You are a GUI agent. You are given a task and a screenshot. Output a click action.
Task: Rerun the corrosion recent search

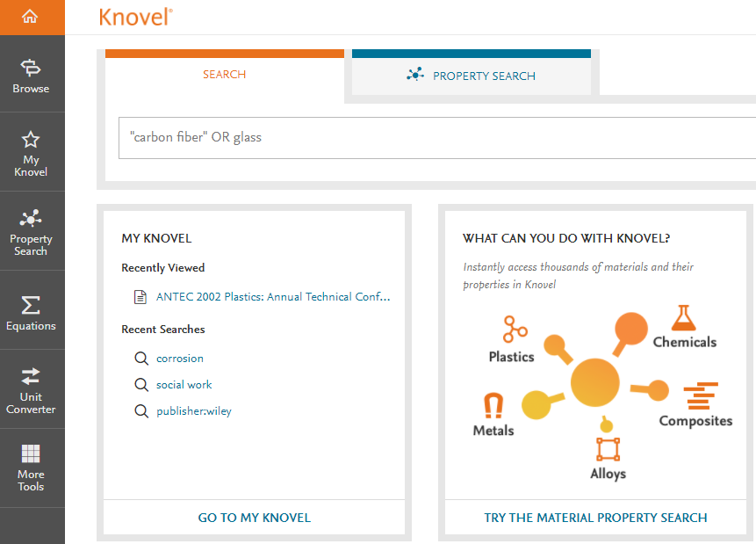pos(180,359)
